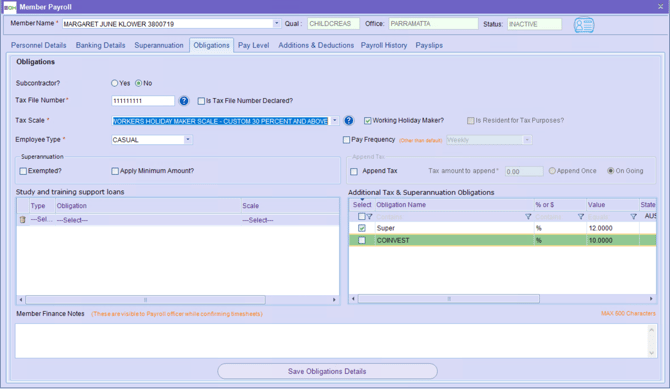Image resolution: width=670 pixels, height=389 pixels.
Task: Click study loans scroll left arrow
Action: 21,300
